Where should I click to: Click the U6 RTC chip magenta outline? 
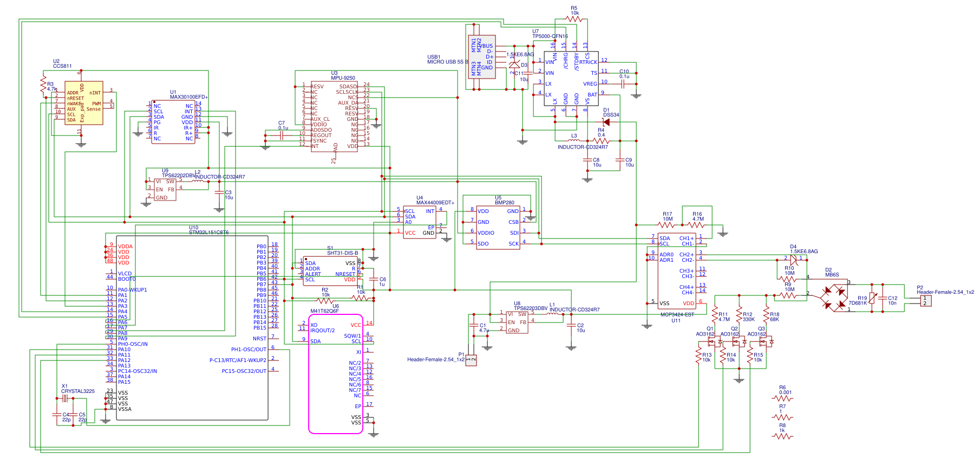[336, 374]
